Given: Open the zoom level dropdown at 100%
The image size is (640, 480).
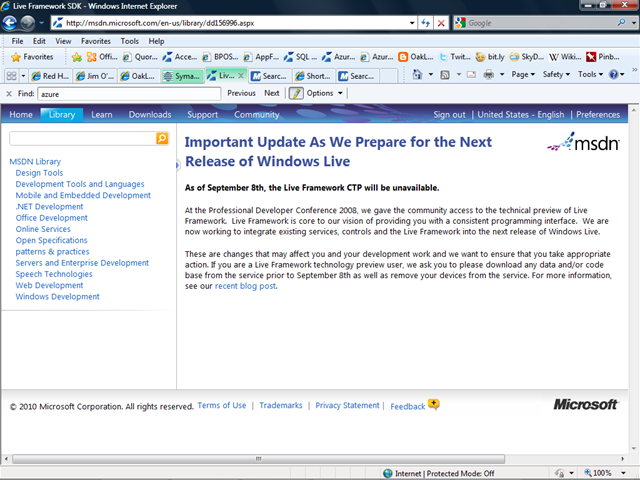Looking at the screenshot, I should [623, 473].
